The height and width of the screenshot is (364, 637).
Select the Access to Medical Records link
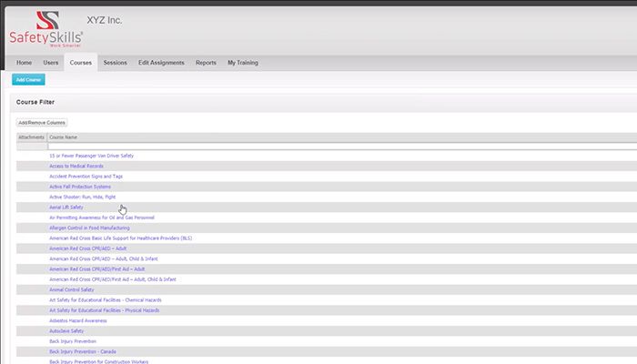(76, 166)
